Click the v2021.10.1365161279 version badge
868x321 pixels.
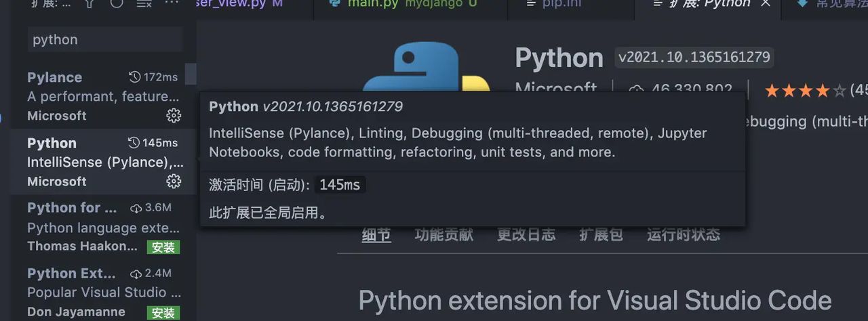[694, 58]
